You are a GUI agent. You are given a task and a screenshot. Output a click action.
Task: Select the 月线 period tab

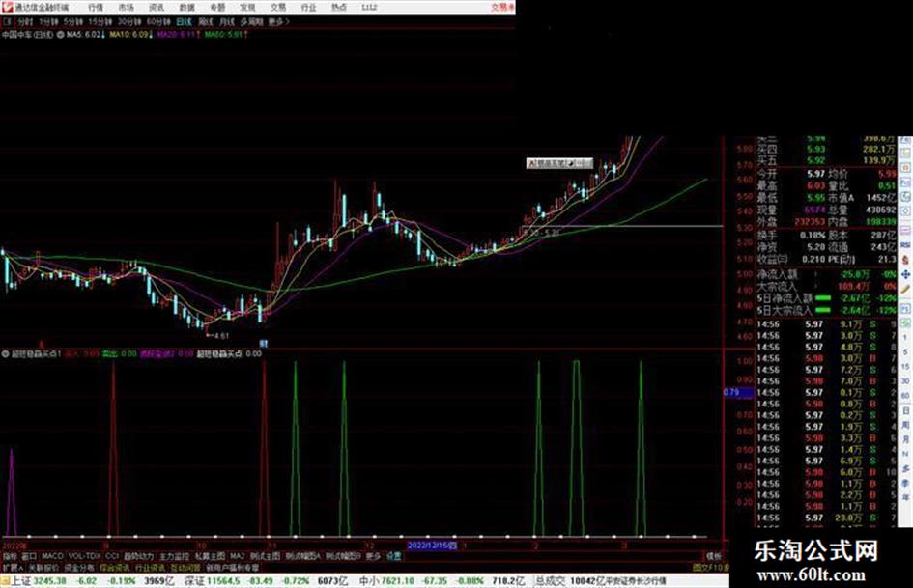pos(226,21)
